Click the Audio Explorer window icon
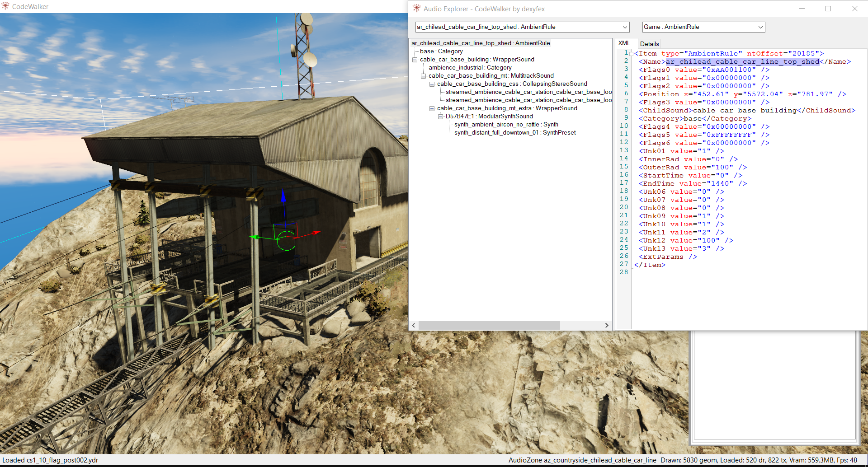 pyautogui.click(x=416, y=9)
